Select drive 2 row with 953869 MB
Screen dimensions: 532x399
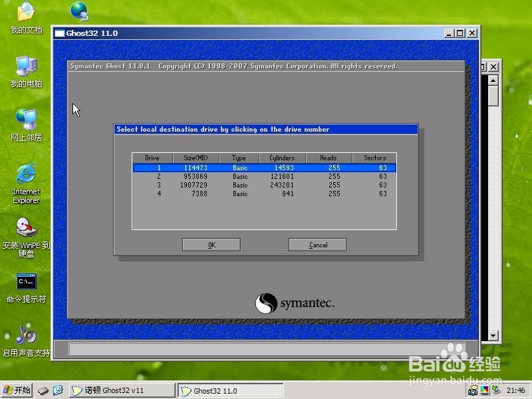tap(264, 176)
